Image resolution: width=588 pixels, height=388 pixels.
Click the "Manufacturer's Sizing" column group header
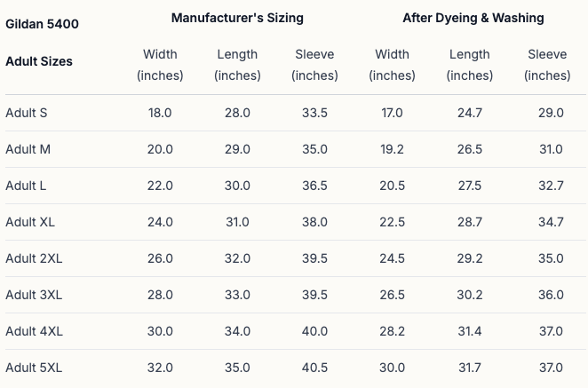click(237, 18)
